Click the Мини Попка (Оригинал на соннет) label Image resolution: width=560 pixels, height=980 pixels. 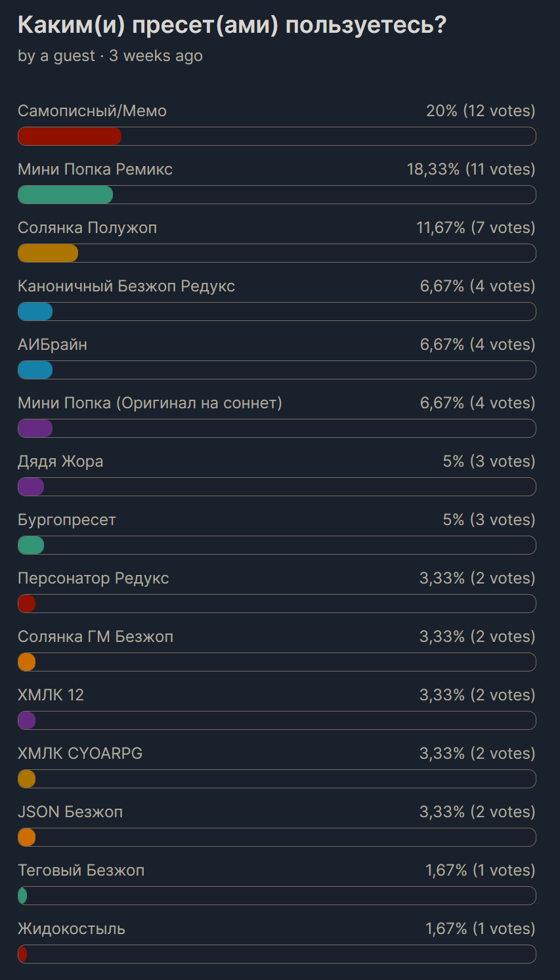click(150, 403)
